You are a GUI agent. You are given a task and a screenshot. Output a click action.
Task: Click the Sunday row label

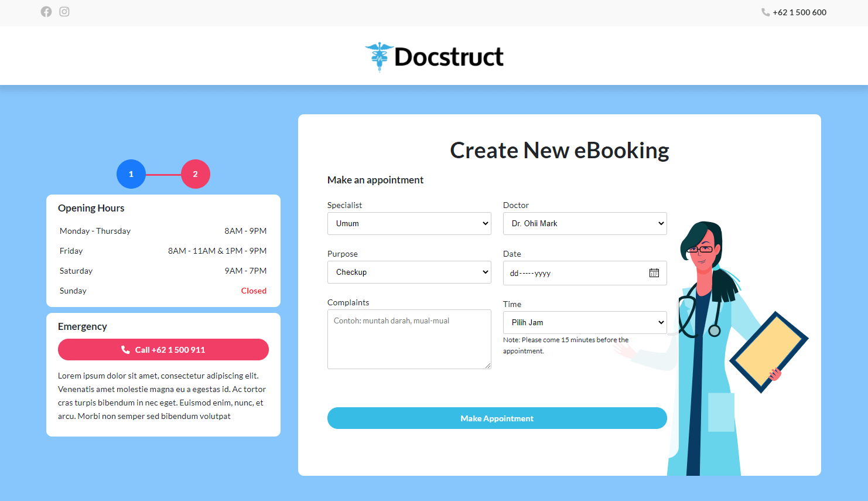[x=73, y=291]
